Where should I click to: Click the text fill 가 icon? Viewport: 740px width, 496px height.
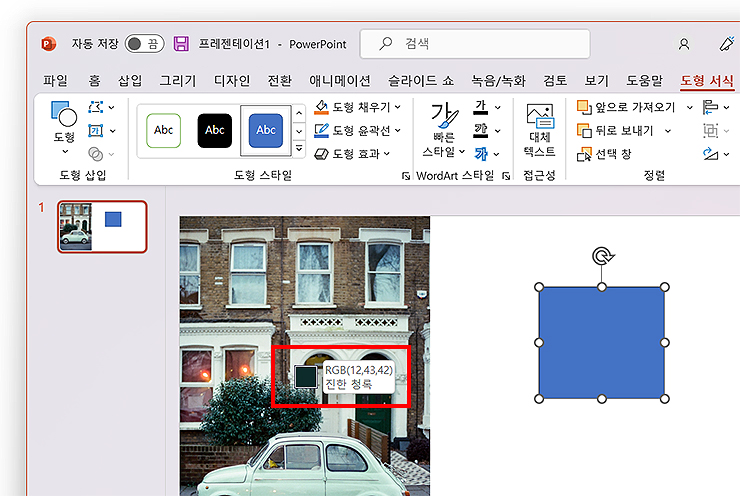(480, 107)
